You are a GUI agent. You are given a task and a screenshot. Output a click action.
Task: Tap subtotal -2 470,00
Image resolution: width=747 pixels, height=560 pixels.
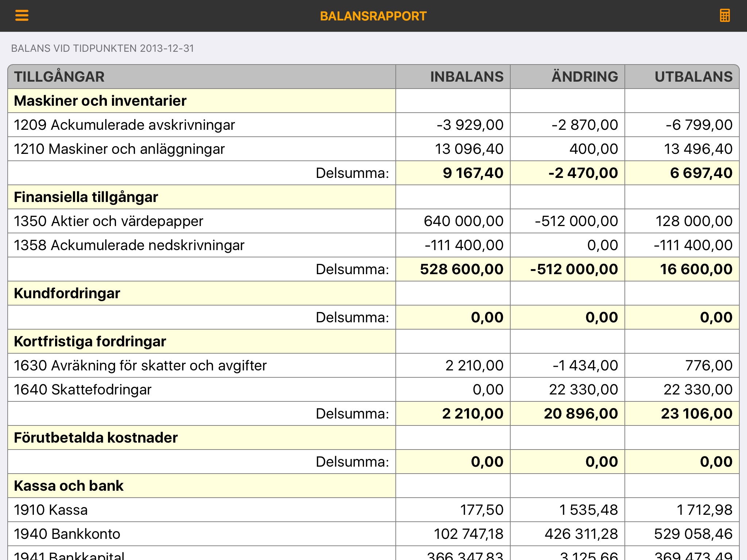coord(583,173)
